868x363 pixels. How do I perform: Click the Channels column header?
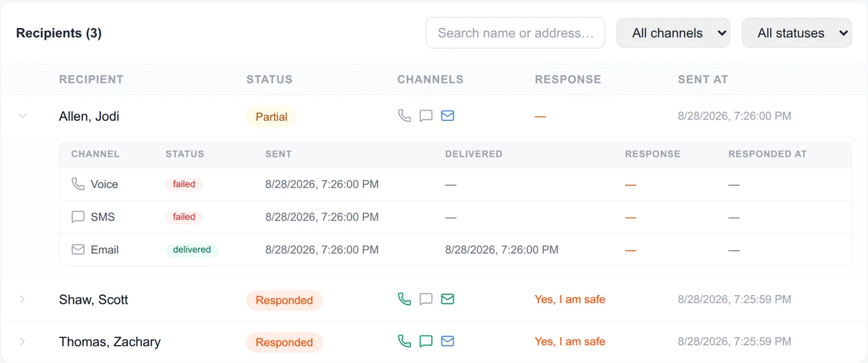coord(430,80)
